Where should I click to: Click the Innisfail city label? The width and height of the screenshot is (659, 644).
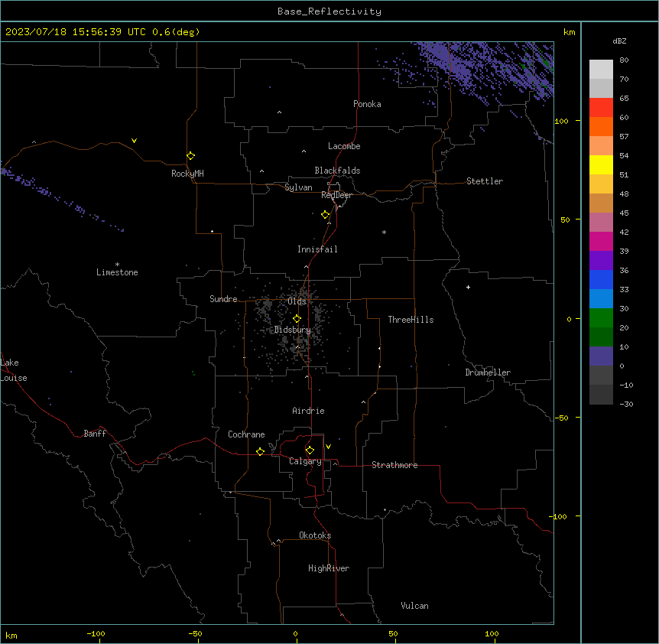click(x=317, y=249)
